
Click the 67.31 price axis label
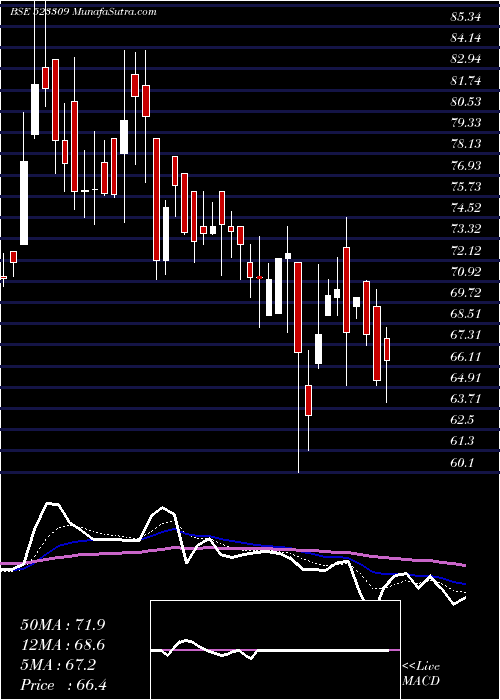click(466, 335)
